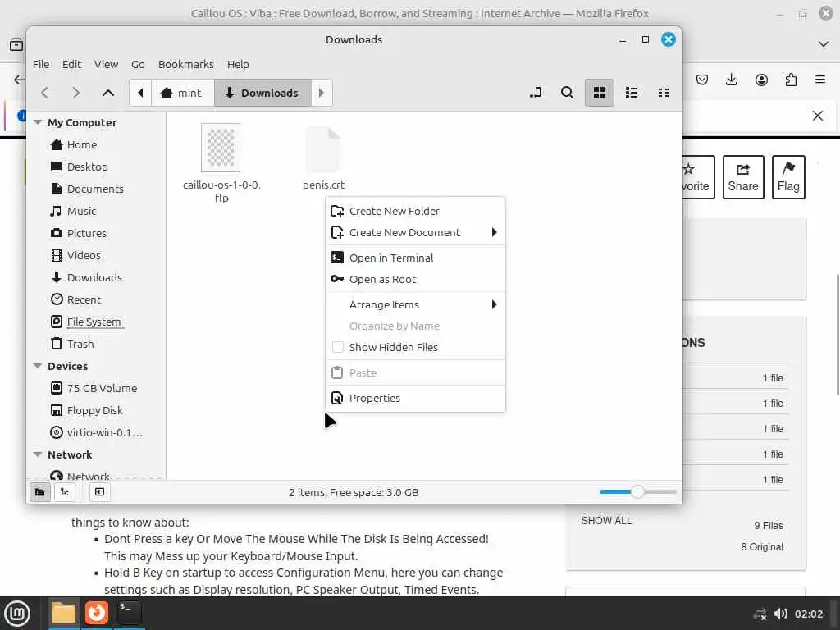Show tree view sidebar button
The width and height of the screenshot is (840, 630).
click(65, 492)
